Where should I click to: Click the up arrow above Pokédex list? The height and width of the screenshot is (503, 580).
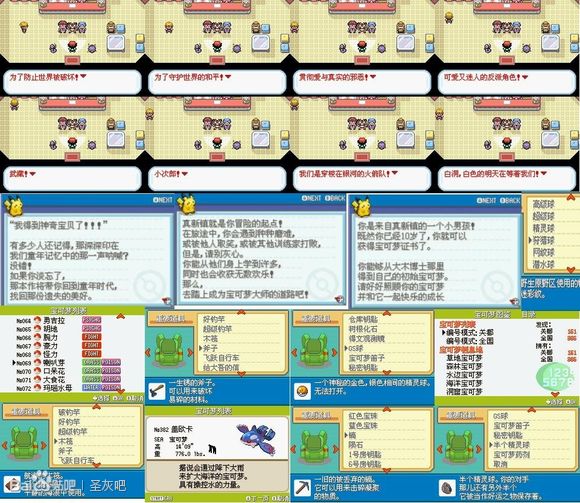(121, 316)
